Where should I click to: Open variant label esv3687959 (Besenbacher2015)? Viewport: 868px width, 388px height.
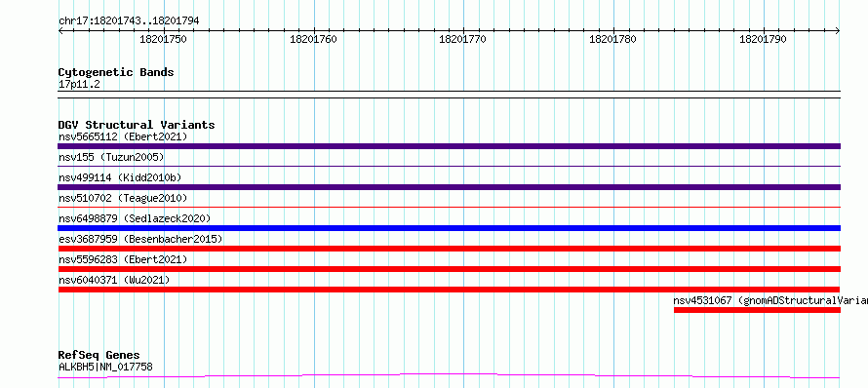coord(140,239)
